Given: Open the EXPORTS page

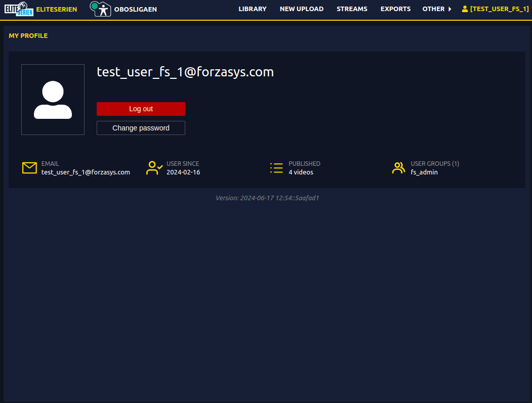Looking at the screenshot, I should click(x=395, y=9).
